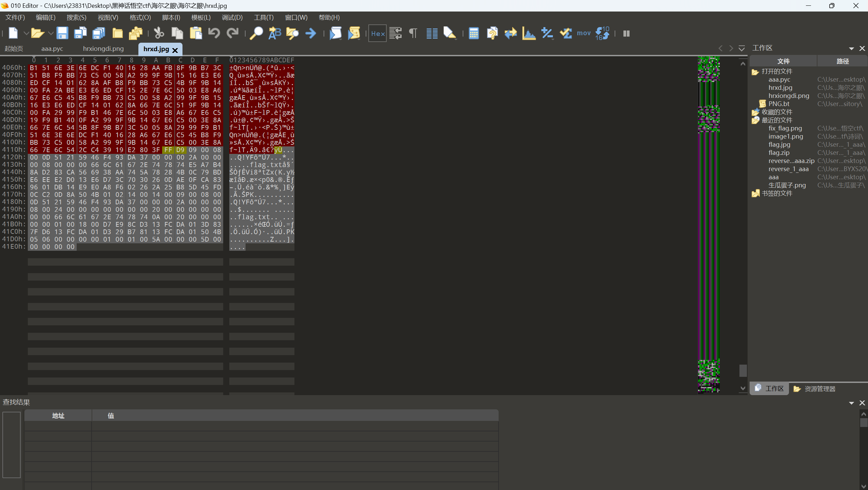Close the 工作区 panel

(862, 48)
